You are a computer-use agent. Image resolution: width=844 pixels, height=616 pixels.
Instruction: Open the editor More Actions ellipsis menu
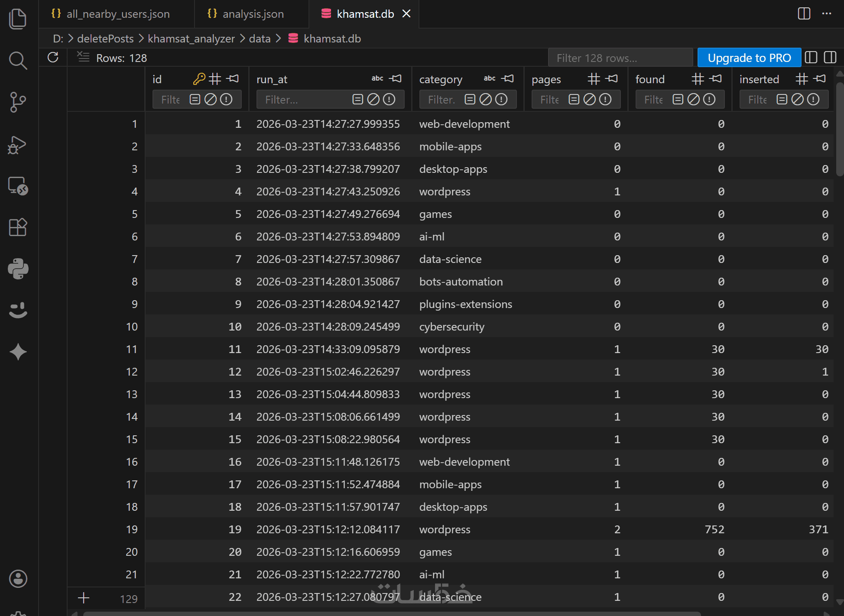pos(827,13)
